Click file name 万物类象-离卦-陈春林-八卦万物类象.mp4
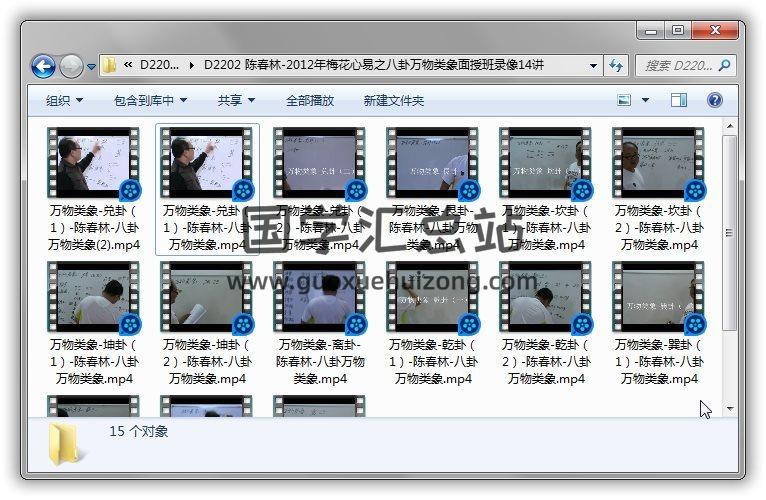766x500 pixels. [320, 362]
